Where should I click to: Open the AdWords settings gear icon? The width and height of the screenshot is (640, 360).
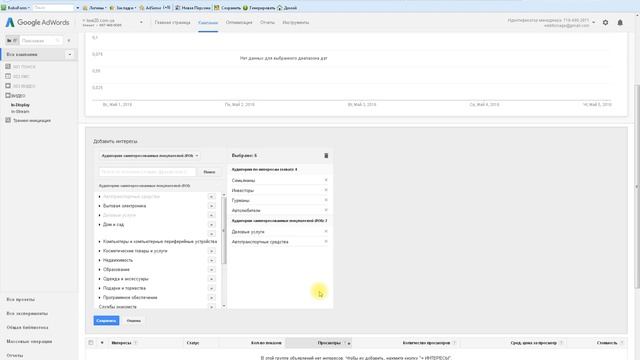[x=605, y=22]
